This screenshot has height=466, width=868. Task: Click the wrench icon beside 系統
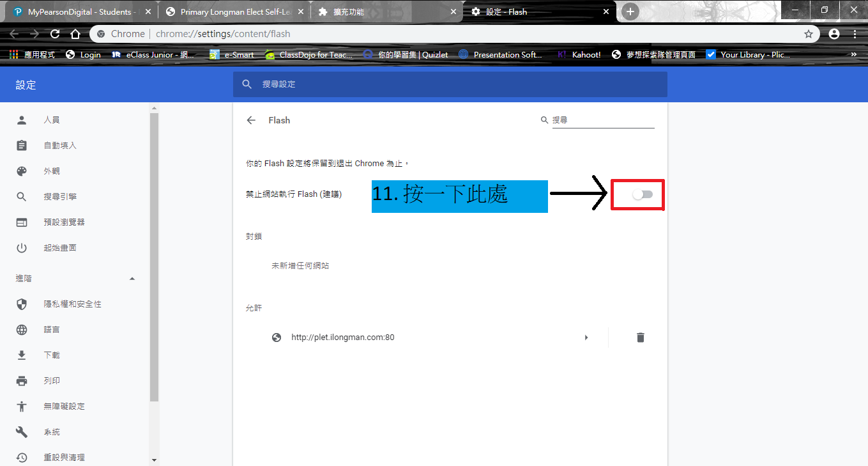click(x=22, y=432)
